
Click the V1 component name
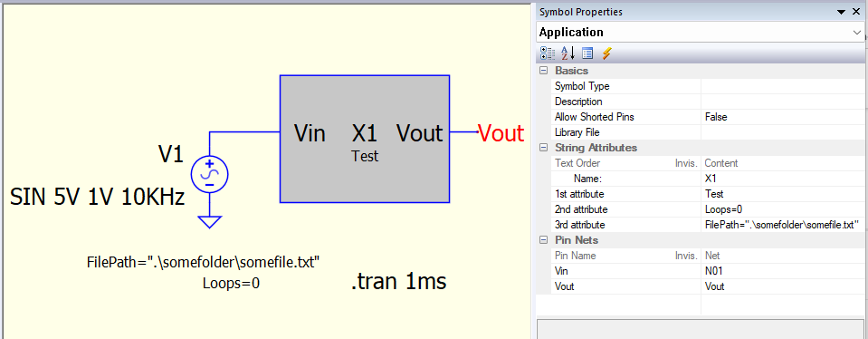(x=171, y=155)
